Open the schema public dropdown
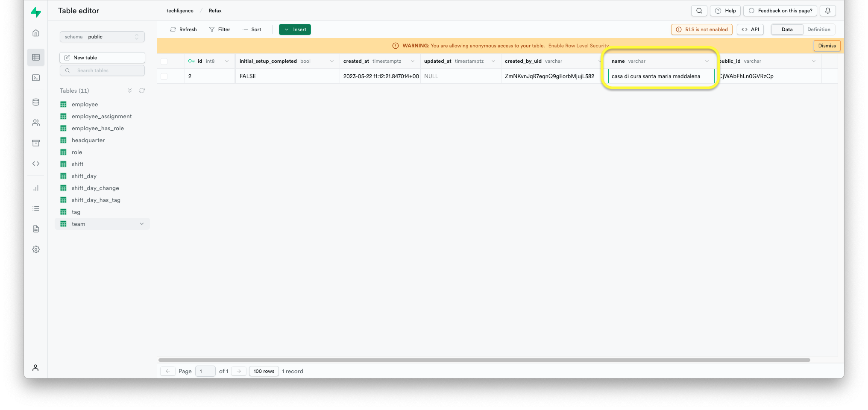Image resolution: width=868 pixels, height=410 pixels. [102, 37]
